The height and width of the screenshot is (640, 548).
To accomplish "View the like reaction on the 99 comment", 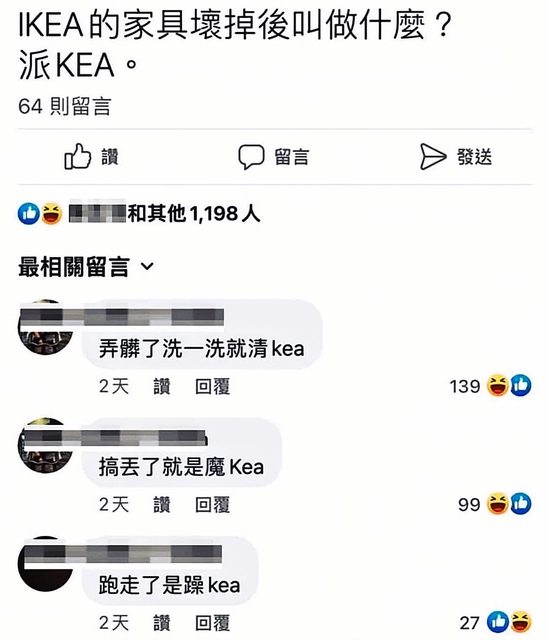I will tap(520, 504).
